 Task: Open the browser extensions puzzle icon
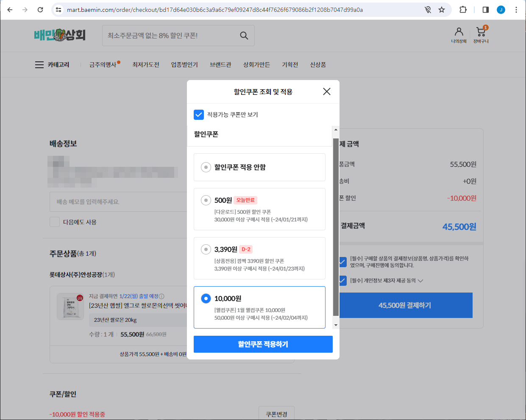pos(463,8)
